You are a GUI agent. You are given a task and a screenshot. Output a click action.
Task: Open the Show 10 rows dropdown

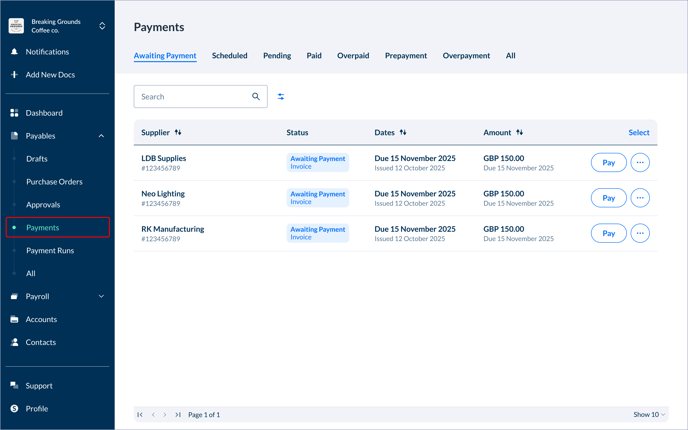649,414
